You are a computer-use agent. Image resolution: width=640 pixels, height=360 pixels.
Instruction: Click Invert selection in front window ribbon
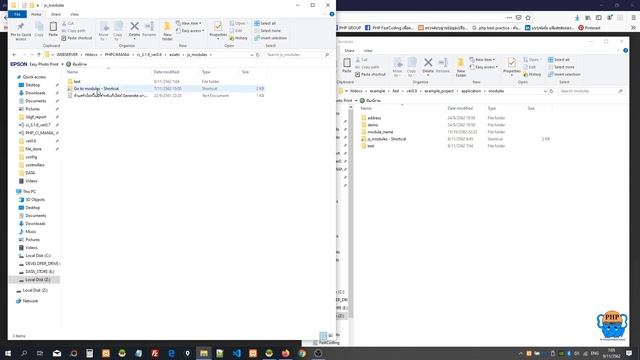pyautogui.click(x=270, y=38)
